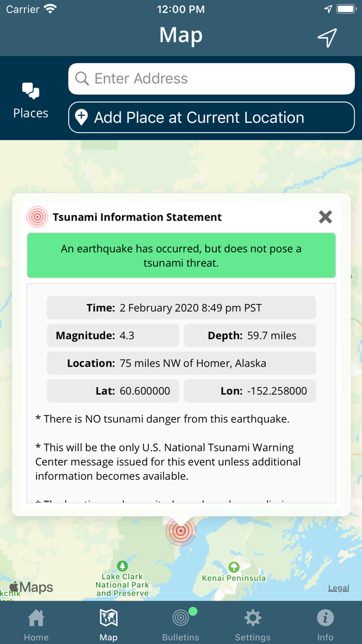This screenshot has width=362, height=644.
Task: Open Bulletins using the spiral earthquake icon
Action: [x=180, y=618]
